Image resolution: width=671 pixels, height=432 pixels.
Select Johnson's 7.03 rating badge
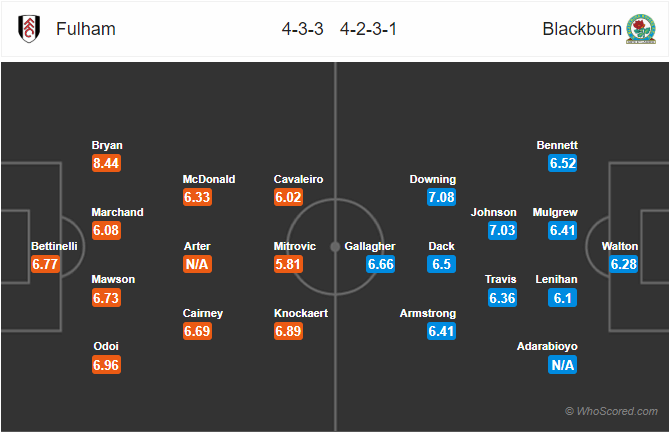coord(502,230)
